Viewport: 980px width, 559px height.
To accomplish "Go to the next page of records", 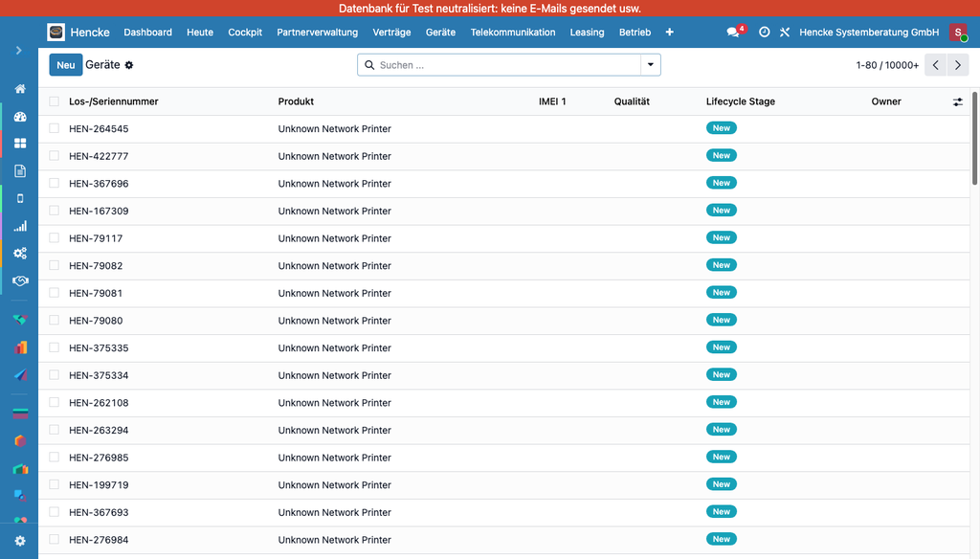I will 958,65.
